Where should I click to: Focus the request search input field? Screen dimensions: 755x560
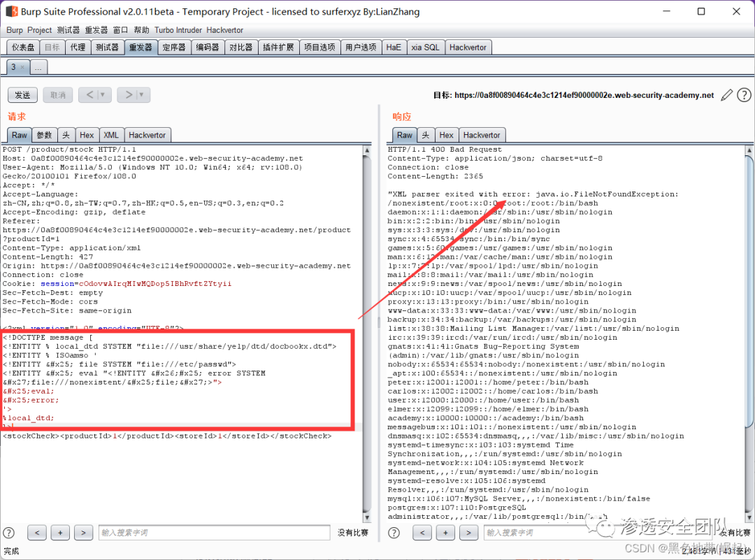pyautogui.click(x=215, y=533)
